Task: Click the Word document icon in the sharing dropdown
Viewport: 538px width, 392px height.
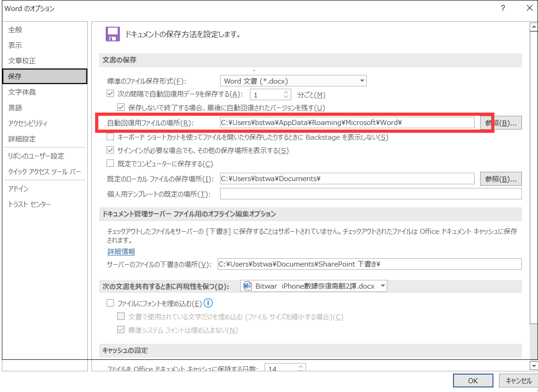Action: click(x=248, y=286)
